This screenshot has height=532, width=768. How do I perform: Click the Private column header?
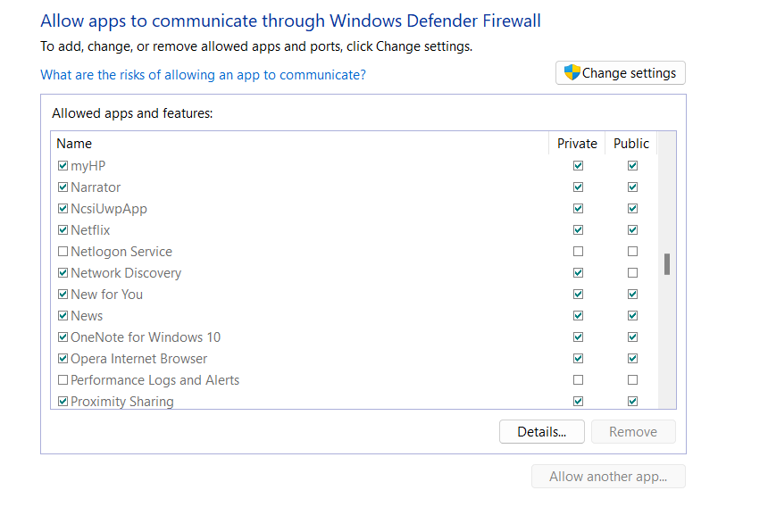coord(577,144)
